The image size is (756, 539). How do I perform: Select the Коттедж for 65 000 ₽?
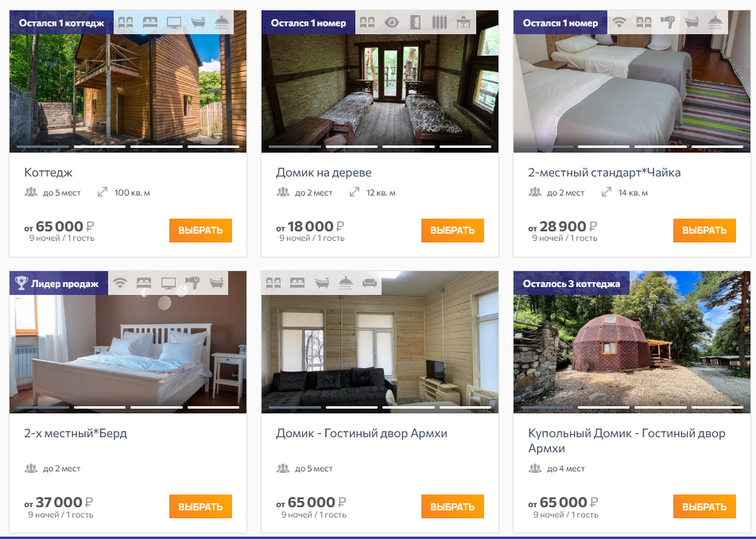[x=200, y=231]
